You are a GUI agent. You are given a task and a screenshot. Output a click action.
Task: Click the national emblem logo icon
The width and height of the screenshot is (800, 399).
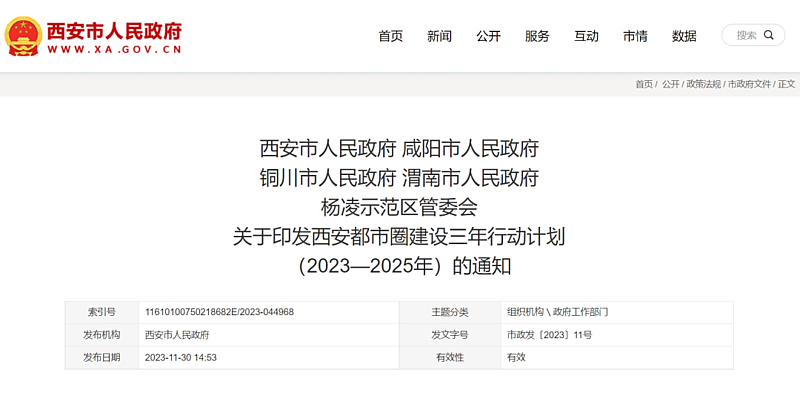coord(23,36)
